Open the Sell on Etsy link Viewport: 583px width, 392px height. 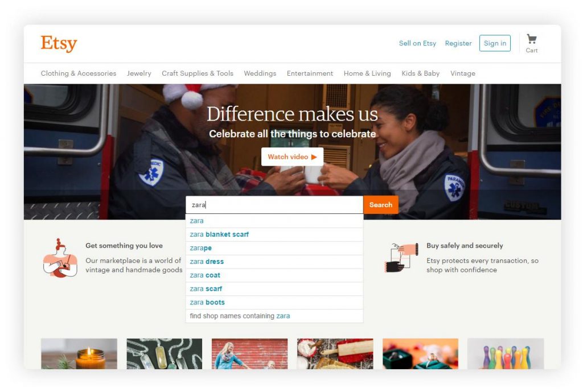pos(417,43)
